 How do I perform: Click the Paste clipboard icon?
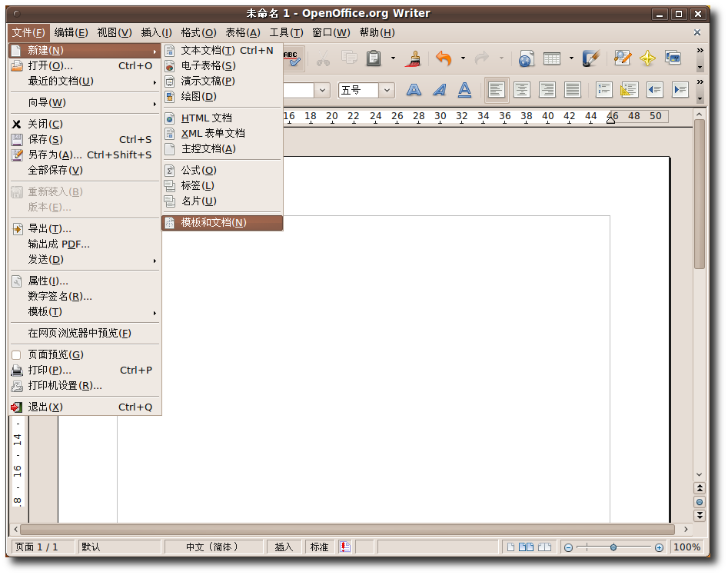click(x=374, y=58)
